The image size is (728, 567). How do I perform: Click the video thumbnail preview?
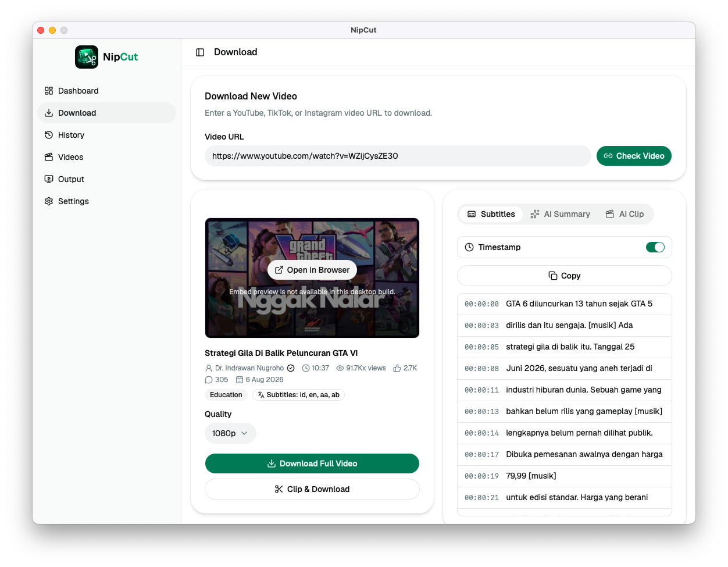312,278
